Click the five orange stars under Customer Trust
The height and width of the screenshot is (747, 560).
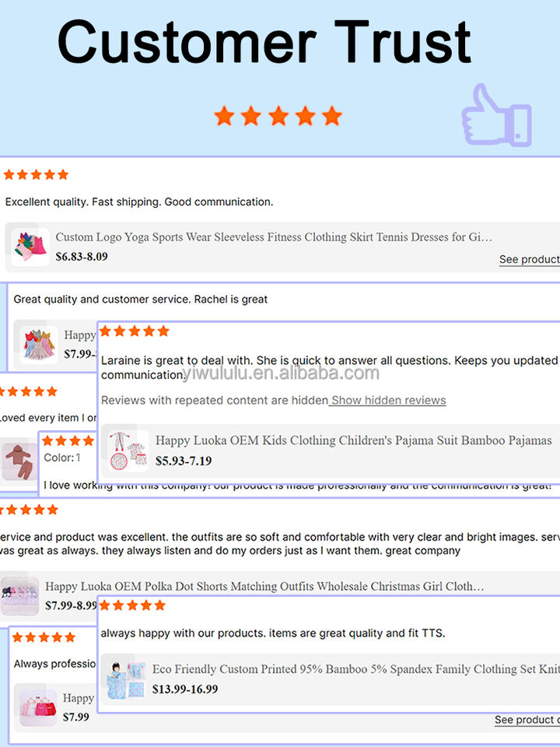(x=278, y=116)
